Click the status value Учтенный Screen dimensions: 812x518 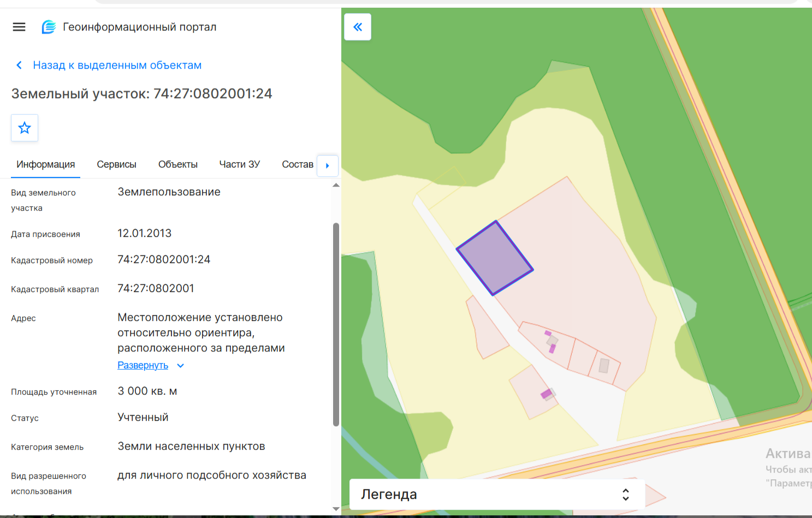[x=143, y=417]
